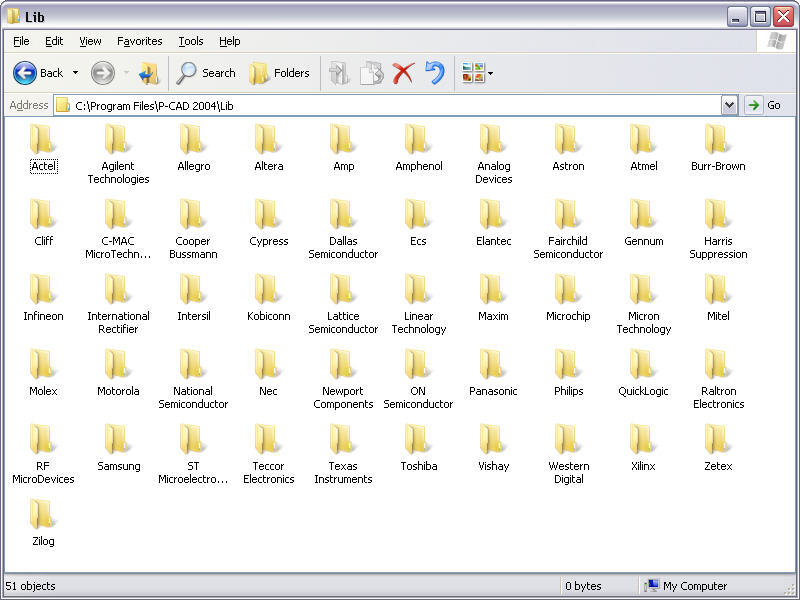Select the Texas Instruments folder
The width and height of the screenshot is (800, 600).
tap(343, 455)
